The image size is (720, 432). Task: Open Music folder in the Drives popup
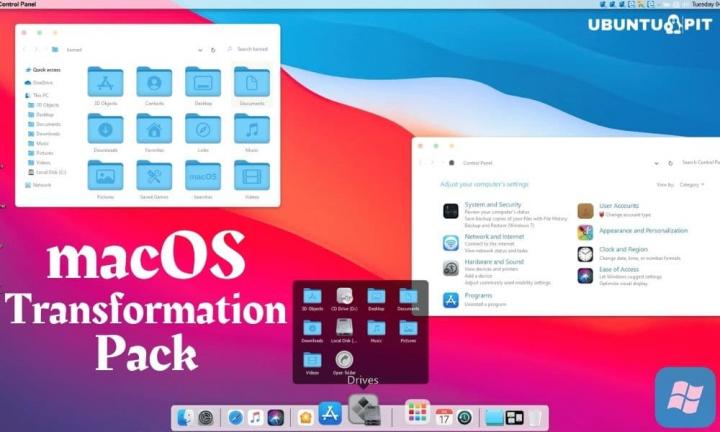(x=376, y=331)
